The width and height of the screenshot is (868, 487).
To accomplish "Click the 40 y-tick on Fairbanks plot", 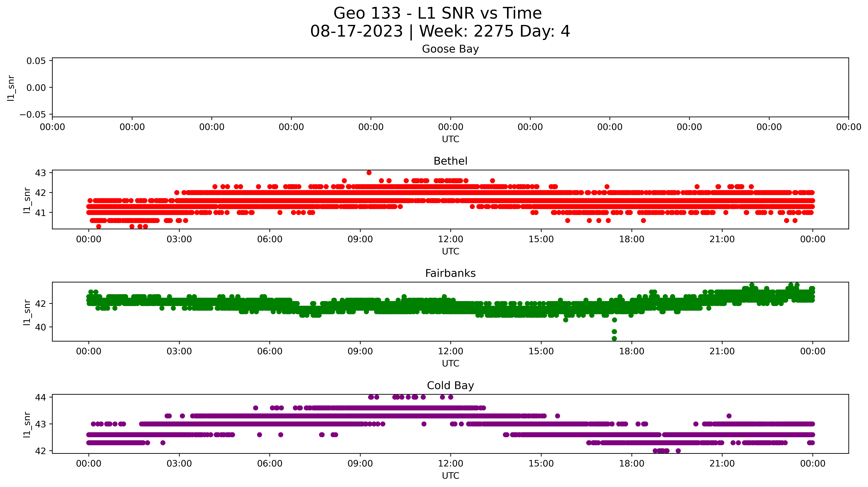I will tap(40, 327).
